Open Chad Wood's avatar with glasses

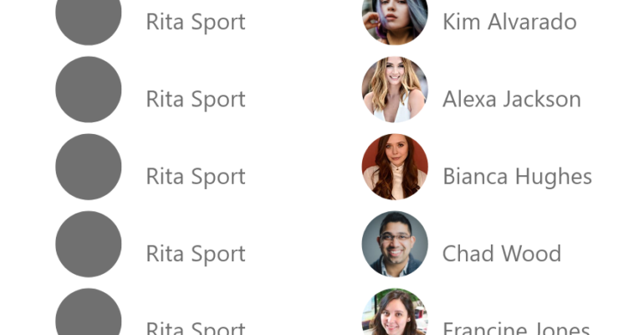(395, 245)
